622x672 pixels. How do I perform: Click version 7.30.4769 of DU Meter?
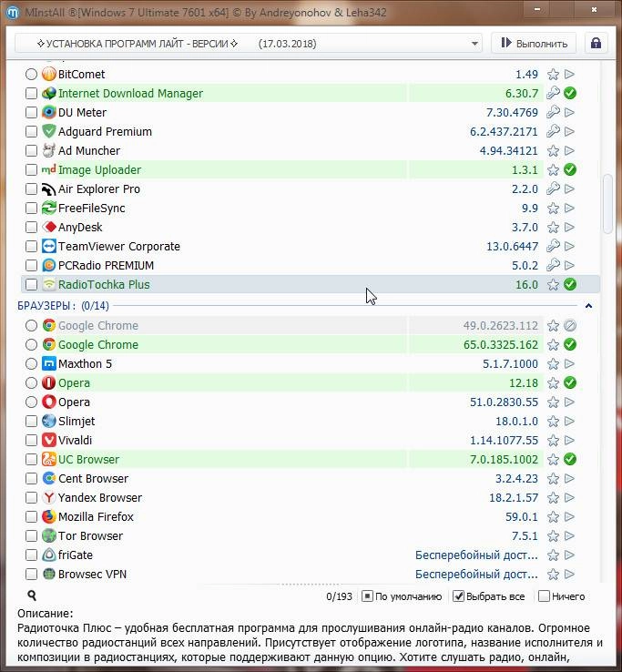tap(512, 112)
